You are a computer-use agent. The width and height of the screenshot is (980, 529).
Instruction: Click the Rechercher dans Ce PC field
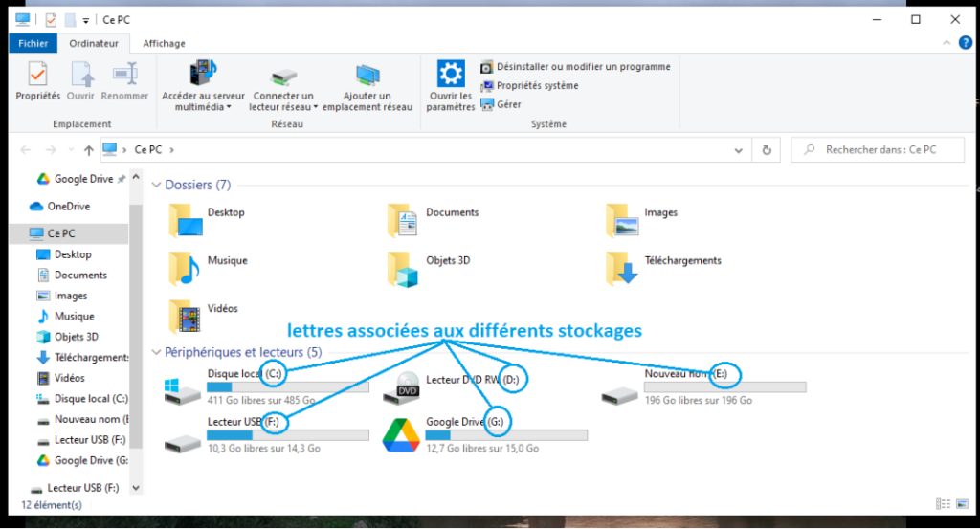pos(878,150)
